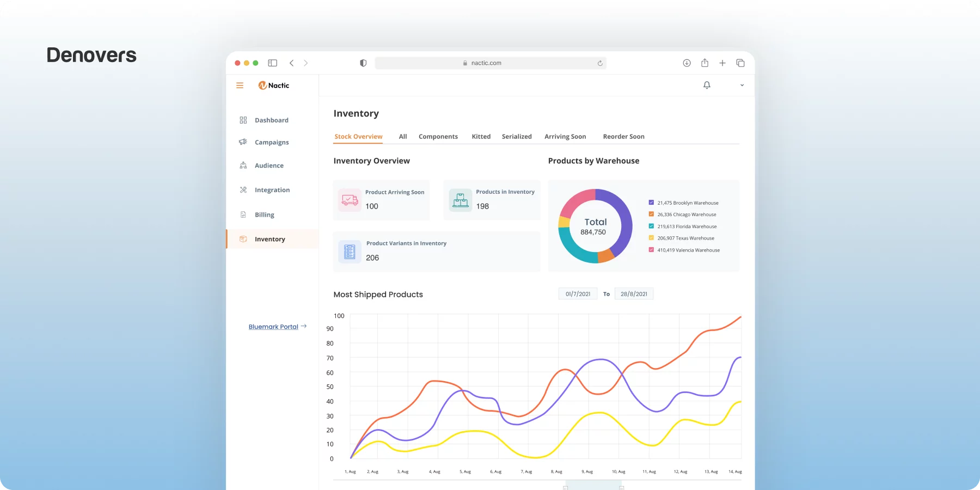The width and height of the screenshot is (980, 490).
Task: Toggle the Florida Warehouse checkbox
Action: 651,226
